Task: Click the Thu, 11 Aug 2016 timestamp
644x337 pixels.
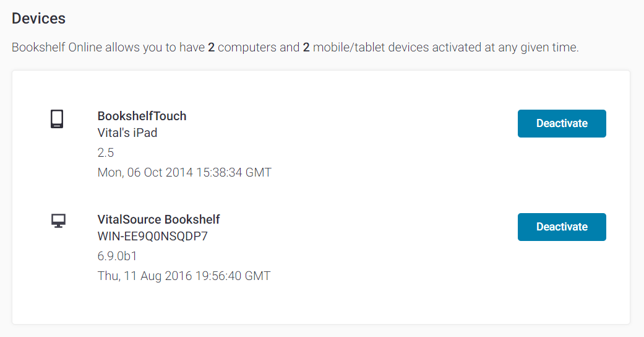Action: tap(184, 276)
